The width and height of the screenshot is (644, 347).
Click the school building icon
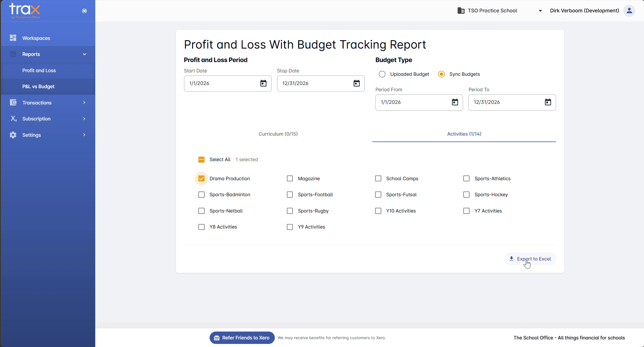click(x=461, y=11)
